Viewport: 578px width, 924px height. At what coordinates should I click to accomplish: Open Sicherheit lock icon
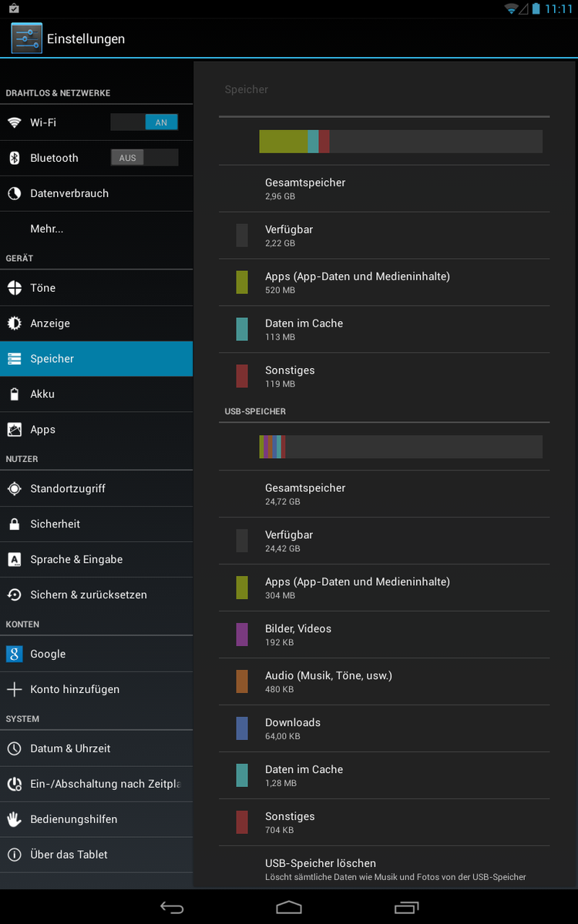(15, 524)
